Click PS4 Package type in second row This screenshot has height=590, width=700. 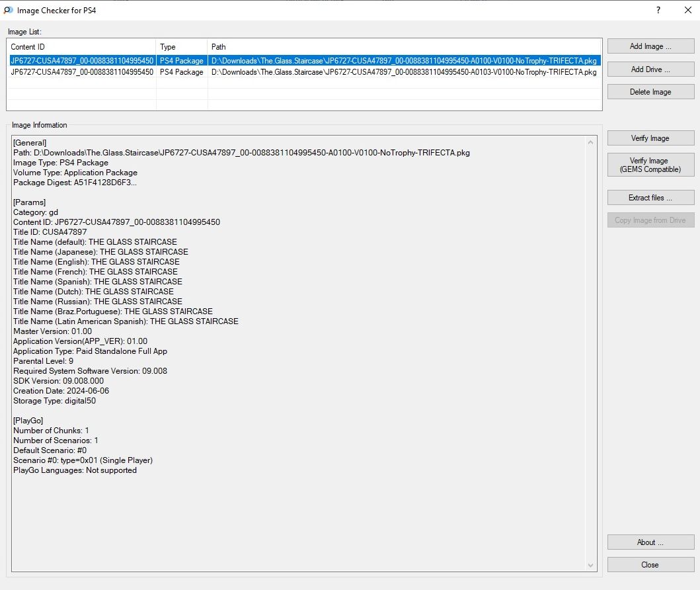pos(182,72)
